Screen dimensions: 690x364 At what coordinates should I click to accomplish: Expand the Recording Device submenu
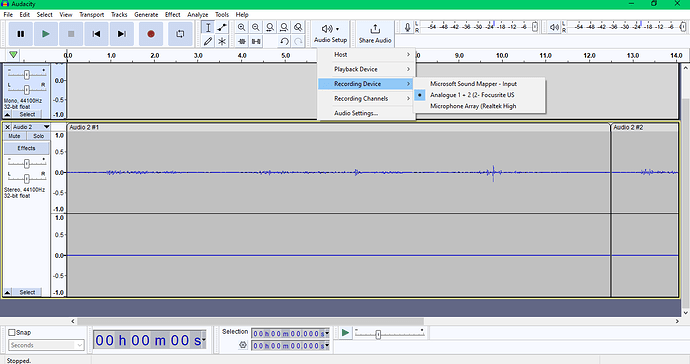pos(367,84)
